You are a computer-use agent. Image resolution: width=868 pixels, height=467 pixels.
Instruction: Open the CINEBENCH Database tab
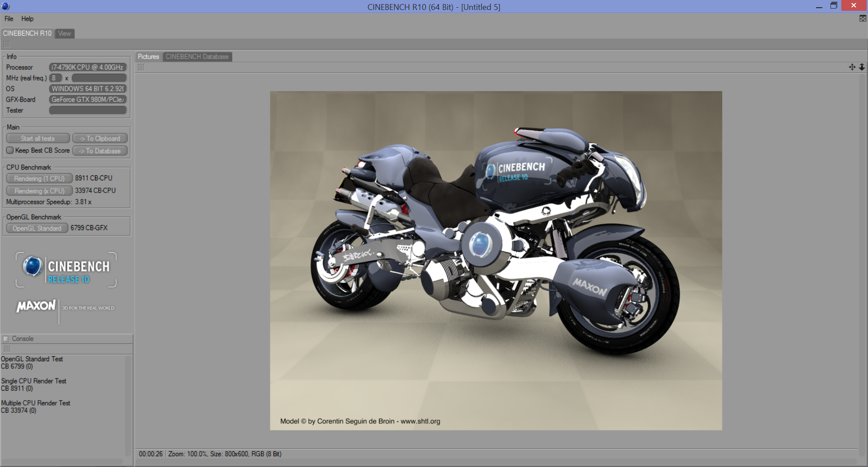pos(197,57)
